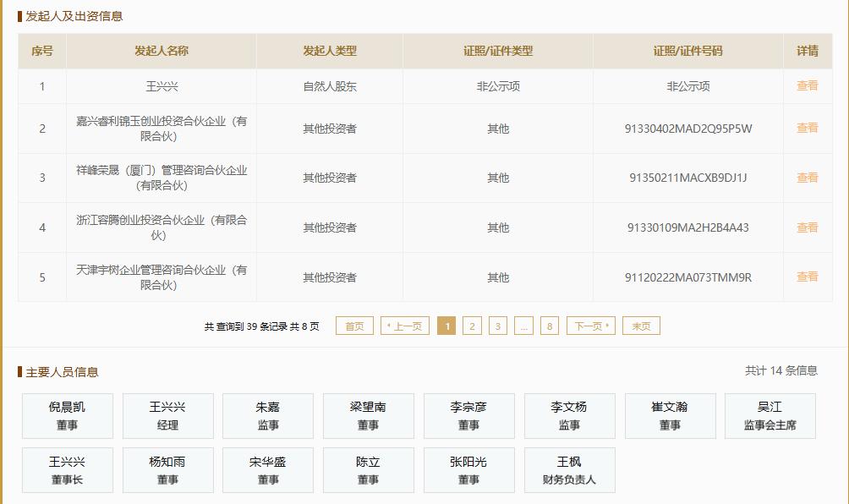Click 上一页 previous page button
This screenshot has height=504, width=849.
[x=406, y=326]
